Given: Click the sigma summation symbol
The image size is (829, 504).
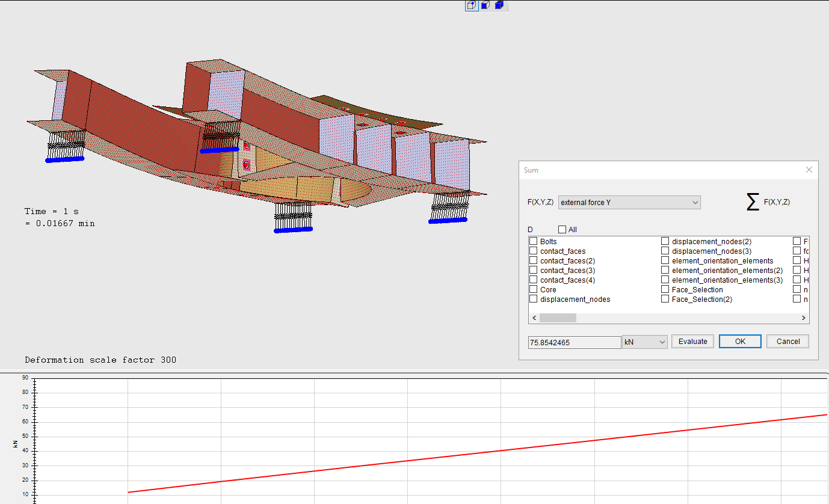Looking at the screenshot, I should pos(752,203).
